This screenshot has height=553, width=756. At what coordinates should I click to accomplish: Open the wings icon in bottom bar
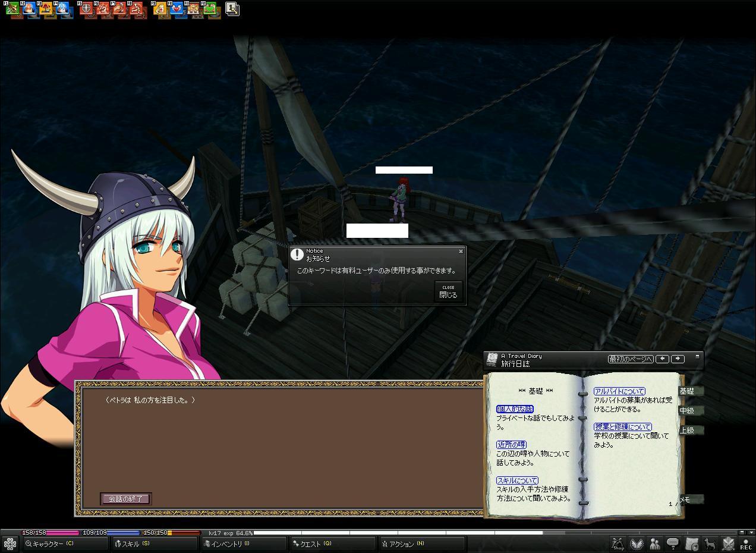[637, 543]
